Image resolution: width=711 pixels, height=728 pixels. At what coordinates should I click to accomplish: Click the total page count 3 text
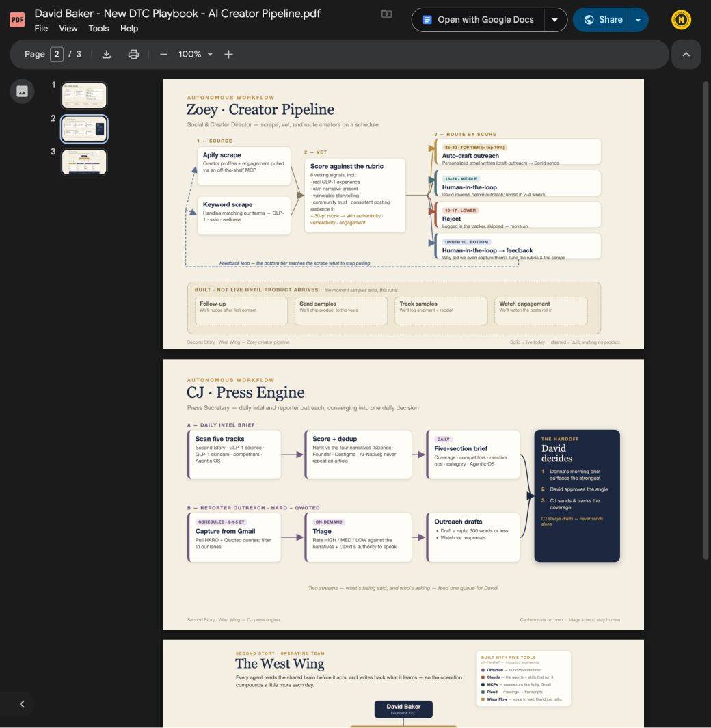pyautogui.click(x=79, y=54)
